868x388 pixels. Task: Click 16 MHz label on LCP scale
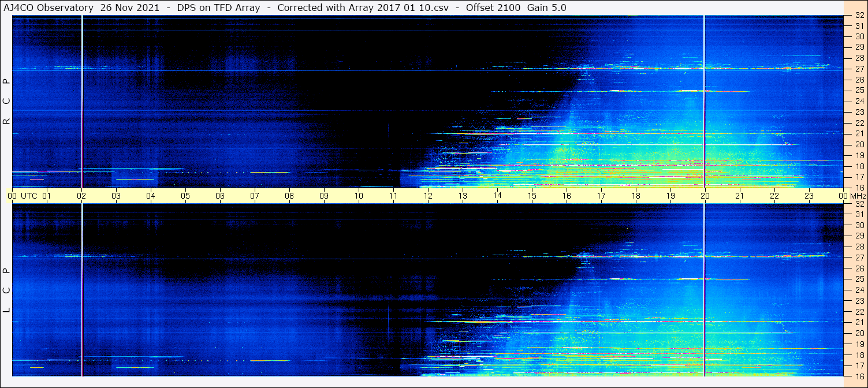tap(859, 376)
